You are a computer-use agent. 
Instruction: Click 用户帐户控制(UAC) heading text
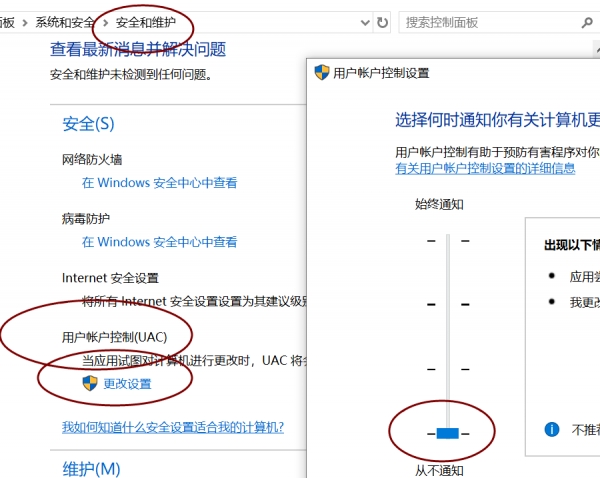coord(114,337)
